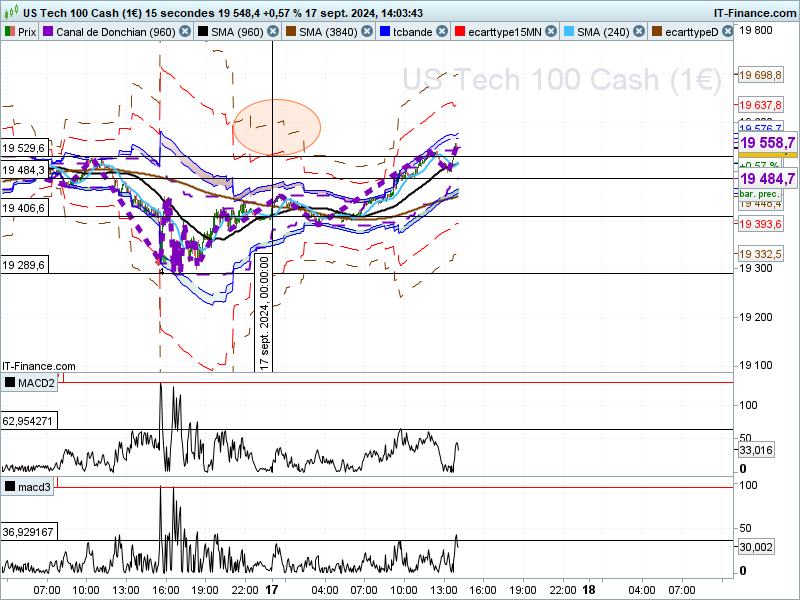Select the tcbande legend label
The height and width of the screenshot is (600, 800).
(413, 32)
